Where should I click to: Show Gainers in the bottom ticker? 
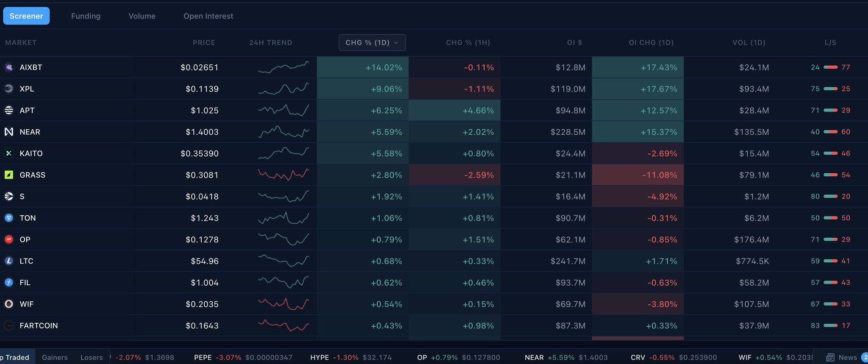pyautogui.click(x=55, y=357)
